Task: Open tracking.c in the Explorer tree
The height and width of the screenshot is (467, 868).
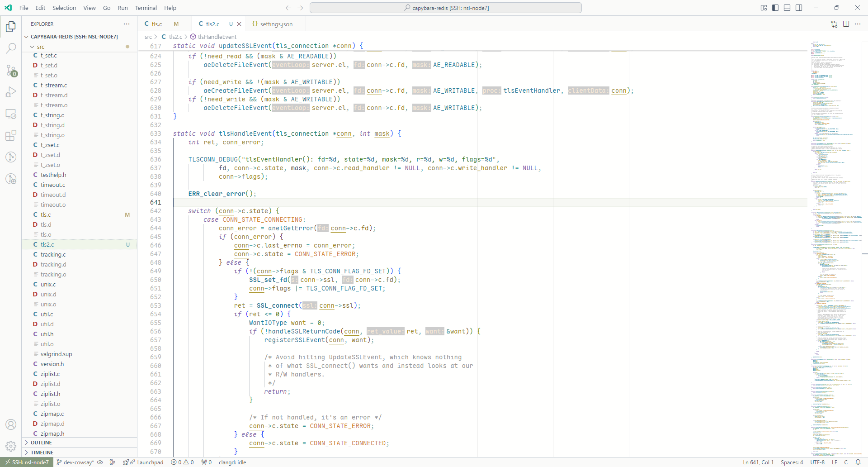Action: coord(80,254)
